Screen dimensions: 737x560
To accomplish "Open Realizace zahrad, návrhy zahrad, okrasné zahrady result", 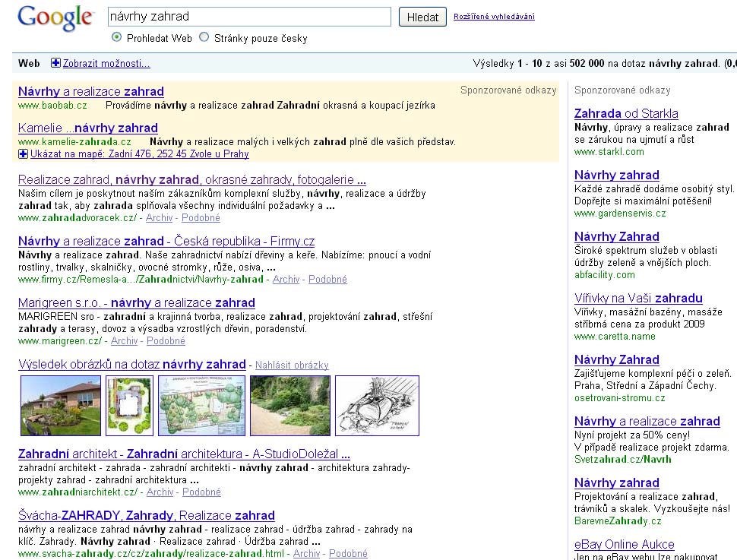I will (x=191, y=179).
